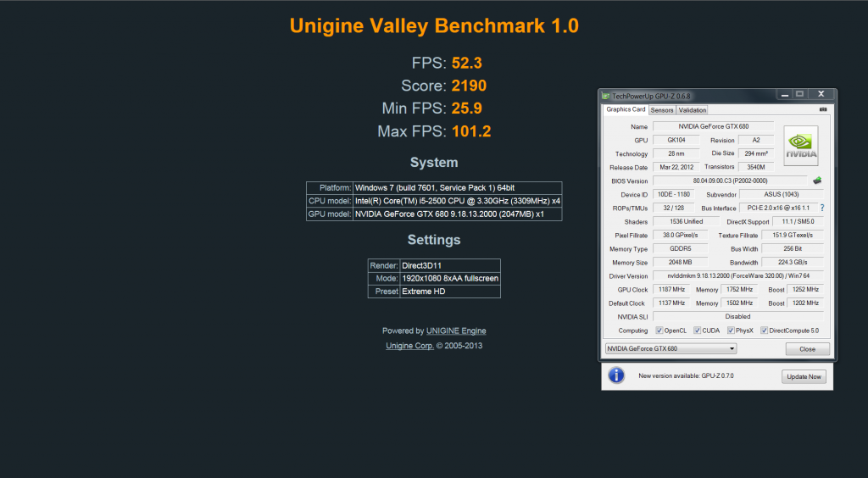
Task: Click the Intel Core i5-2500 CPU model cell
Action: [x=457, y=201]
